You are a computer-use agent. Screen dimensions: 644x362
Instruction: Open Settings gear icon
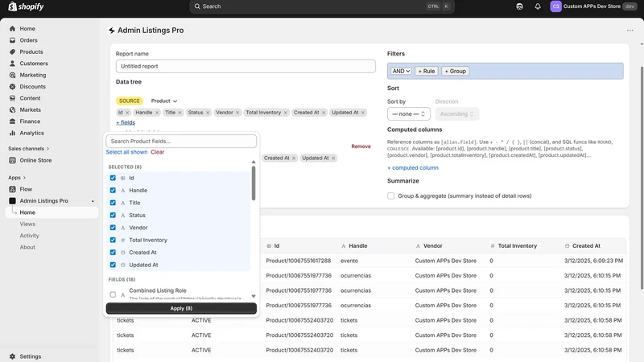12,356
